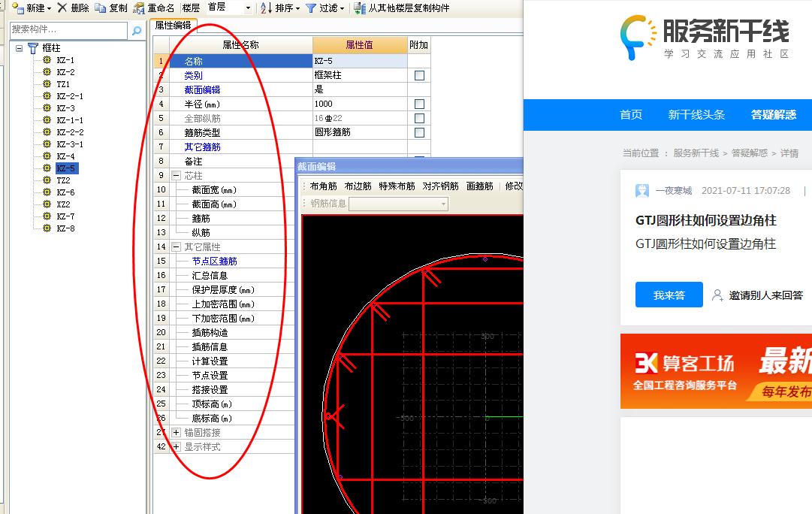The width and height of the screenshot is (812, 514).
Task: Select 特殊布筋 in section editor toolbar
Action: coord(397,186)
